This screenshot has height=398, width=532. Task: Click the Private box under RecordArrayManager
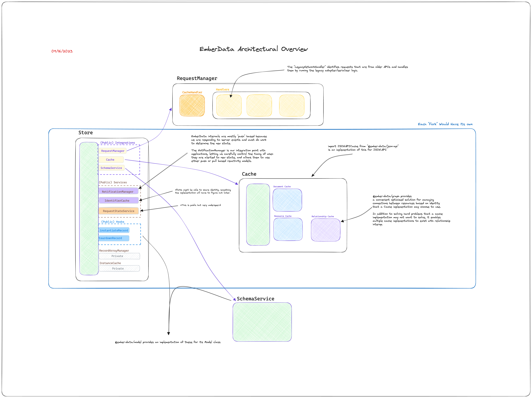(119, 256)
